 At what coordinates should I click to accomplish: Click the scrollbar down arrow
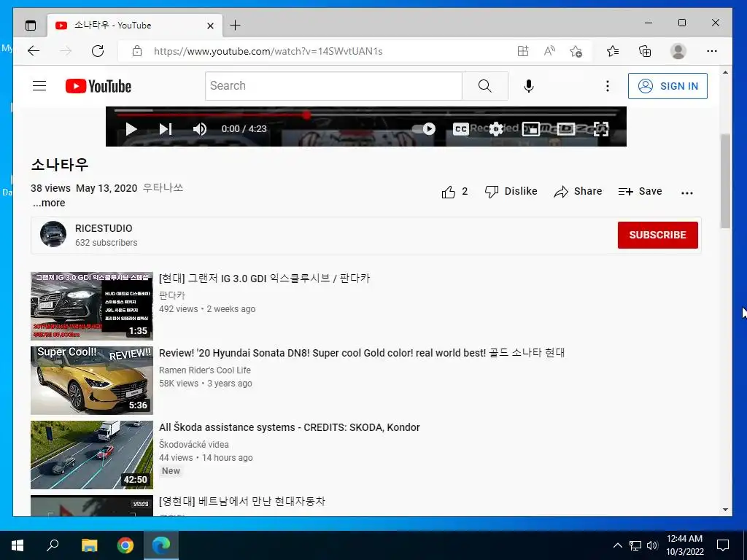pos(725,510)
